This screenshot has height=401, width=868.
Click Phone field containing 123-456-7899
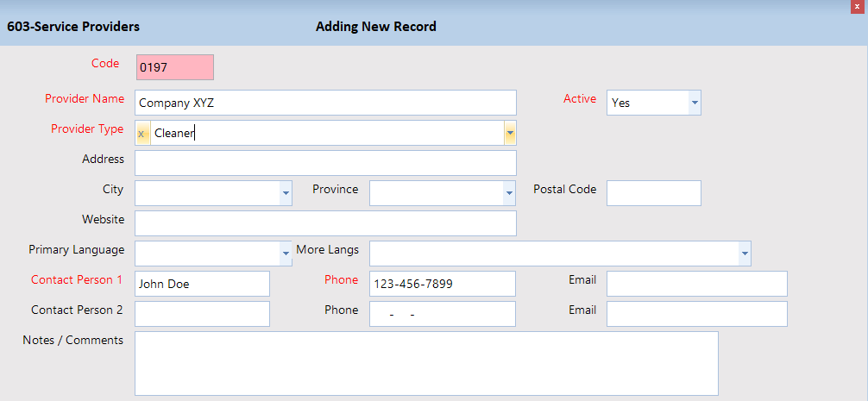click(x=442, y=284)
